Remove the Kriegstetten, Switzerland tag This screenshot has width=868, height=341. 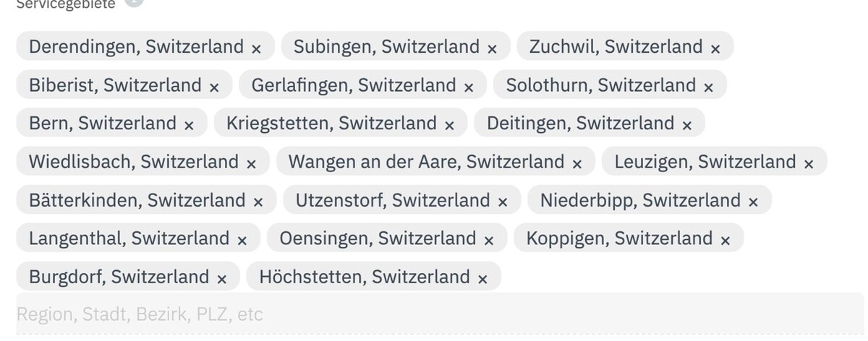point(449,125)
